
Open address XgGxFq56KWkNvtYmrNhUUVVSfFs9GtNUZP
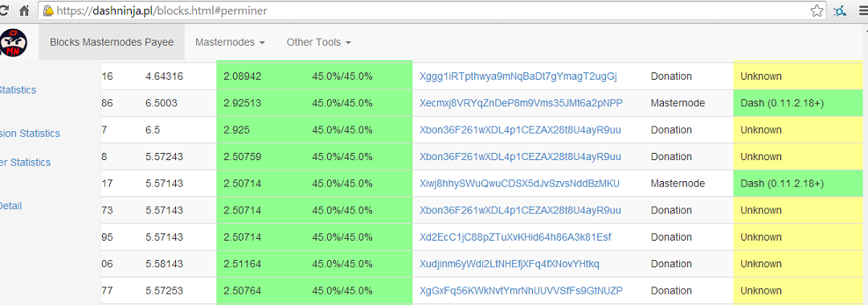(521, 291)
